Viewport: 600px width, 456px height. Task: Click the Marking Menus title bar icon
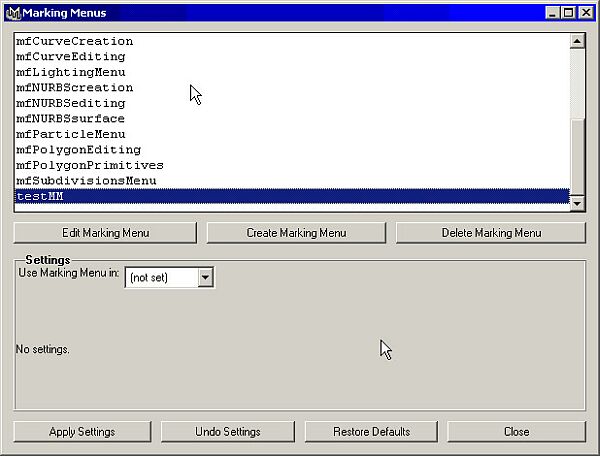pos(12,12)
